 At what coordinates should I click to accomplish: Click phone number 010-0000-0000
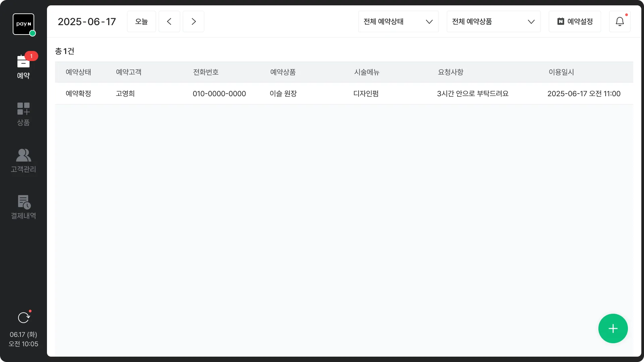(x=219, y=94)
